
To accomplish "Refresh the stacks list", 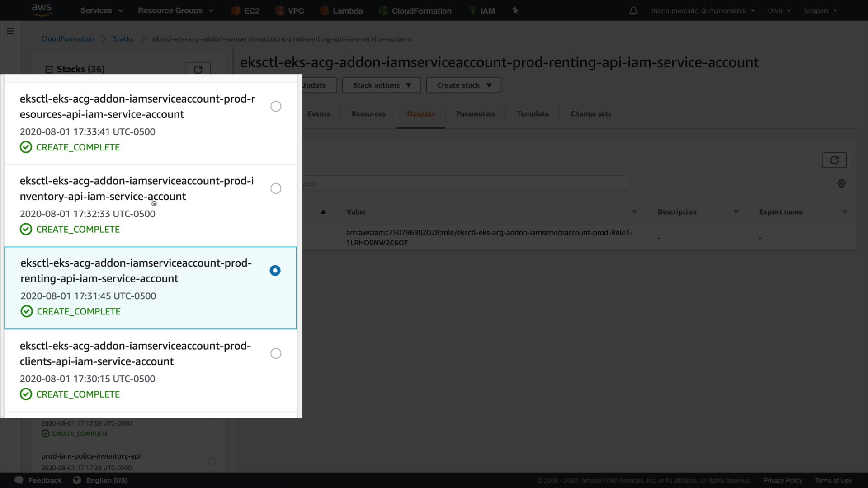I will tap(198, 70).
